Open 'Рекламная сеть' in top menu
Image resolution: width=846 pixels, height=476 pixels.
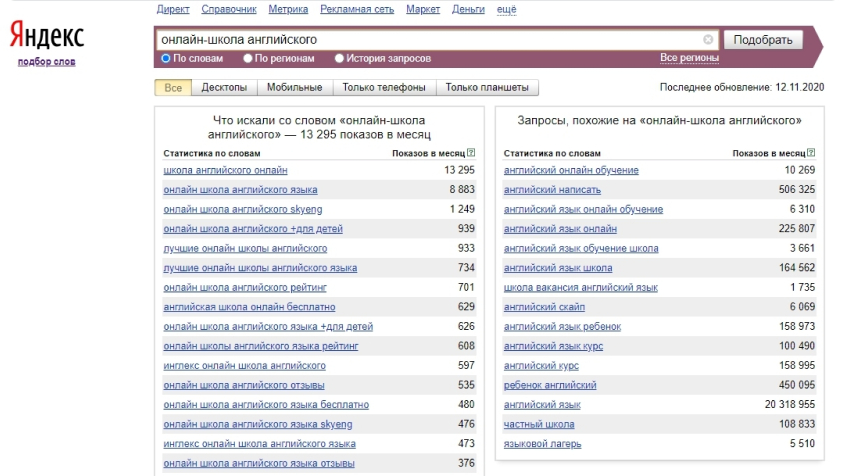click(x=357, y=9)
